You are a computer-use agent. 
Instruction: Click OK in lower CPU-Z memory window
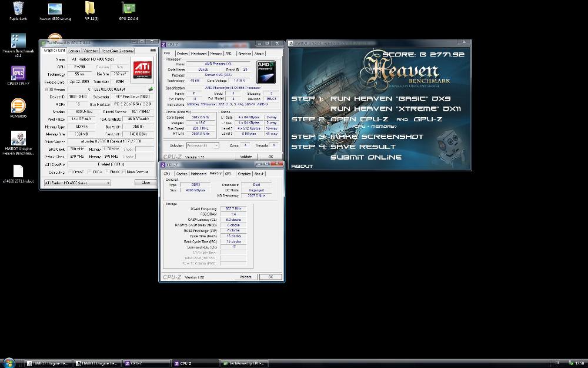270,277
